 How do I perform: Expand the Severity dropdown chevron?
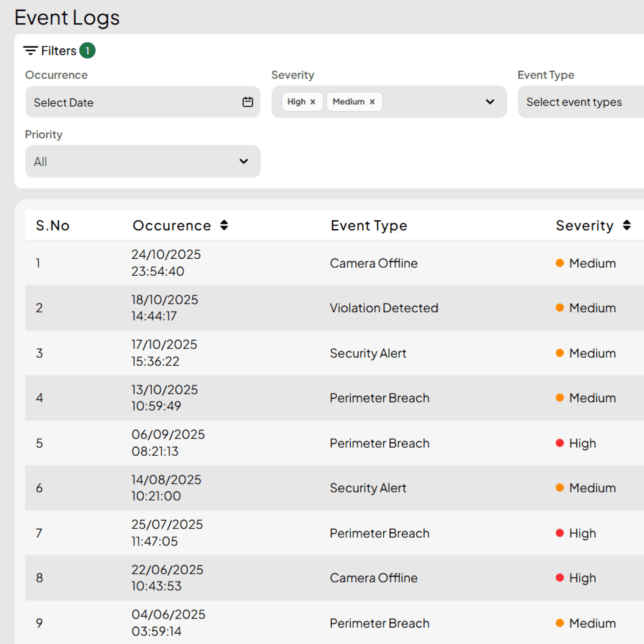click(x=490, y=102)
